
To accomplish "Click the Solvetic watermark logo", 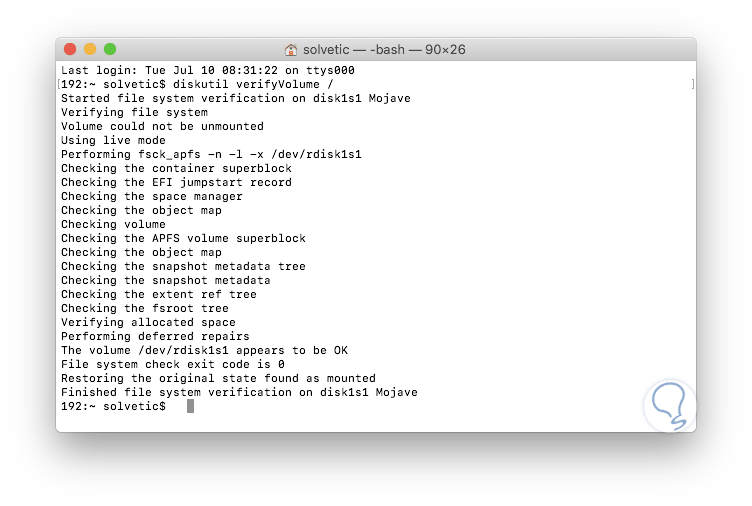I will pyautogui.click(x=670, y=405).
